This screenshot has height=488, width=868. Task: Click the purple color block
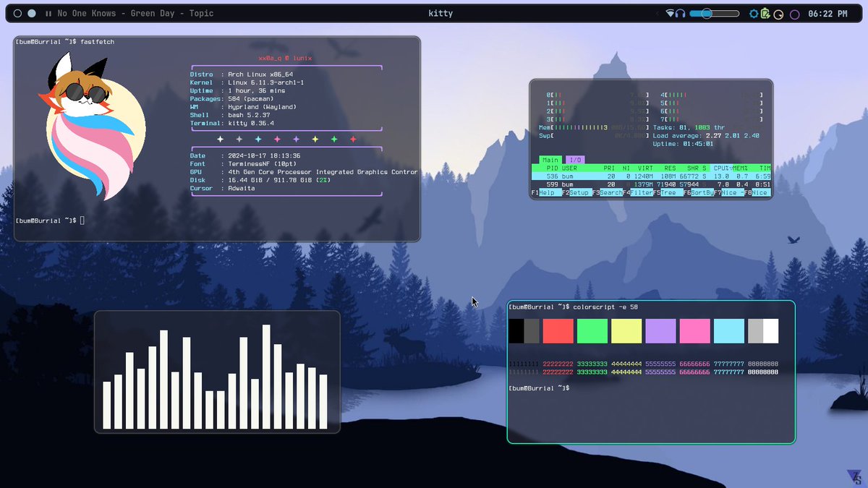pyautogui.click(x=660, y=331)
